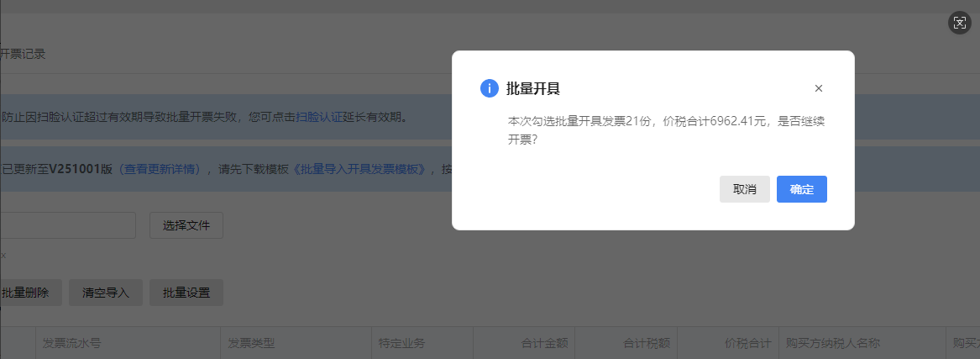Click the 特定业务 column header
Viewport: 980px width, 359px height.
[402, 343]
